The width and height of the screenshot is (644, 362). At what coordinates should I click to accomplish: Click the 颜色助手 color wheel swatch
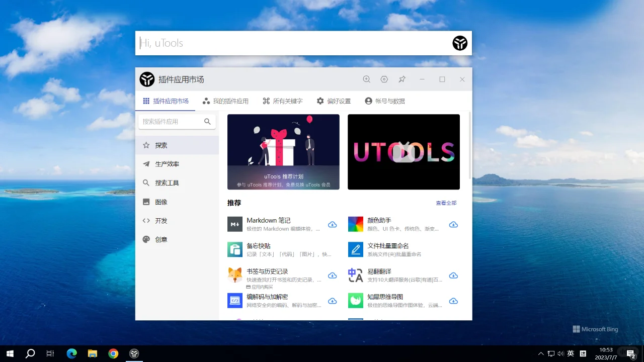click(x=356, y=224)
